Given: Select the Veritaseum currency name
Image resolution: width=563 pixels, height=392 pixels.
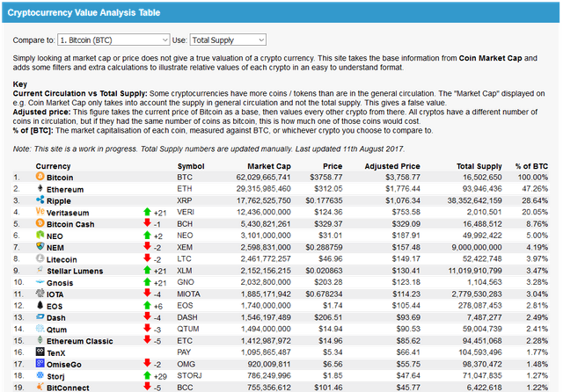Looking at the screenshot, I should click(x=68, y=213).
